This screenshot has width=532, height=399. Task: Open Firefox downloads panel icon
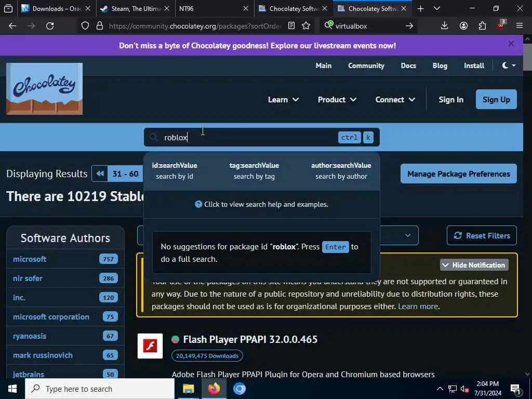pos(445,26)
